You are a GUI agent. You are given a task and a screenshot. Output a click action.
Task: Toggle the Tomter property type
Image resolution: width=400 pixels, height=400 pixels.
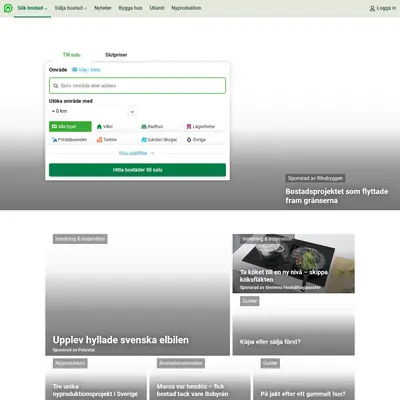pos(115,140)
